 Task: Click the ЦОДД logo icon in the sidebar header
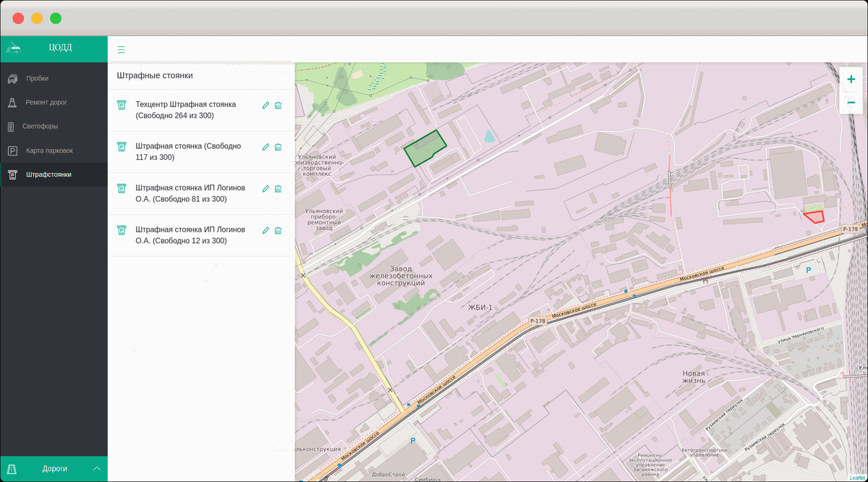click(14, 48)
